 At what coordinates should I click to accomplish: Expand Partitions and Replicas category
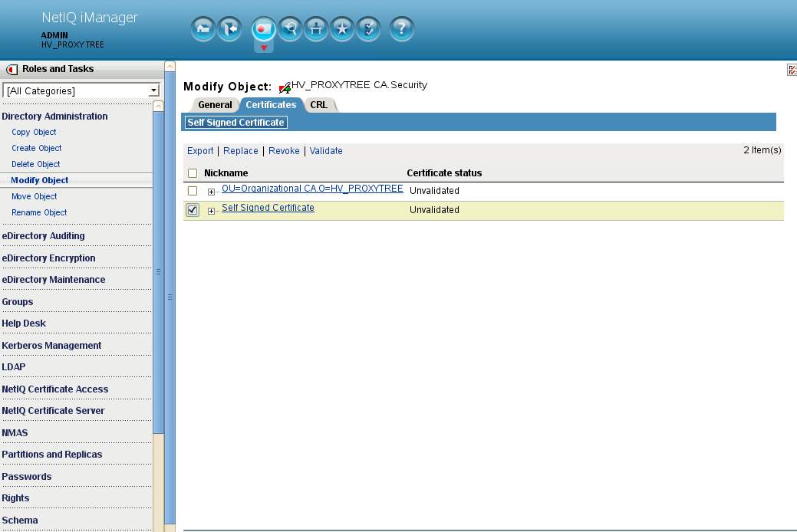(52, 455)
